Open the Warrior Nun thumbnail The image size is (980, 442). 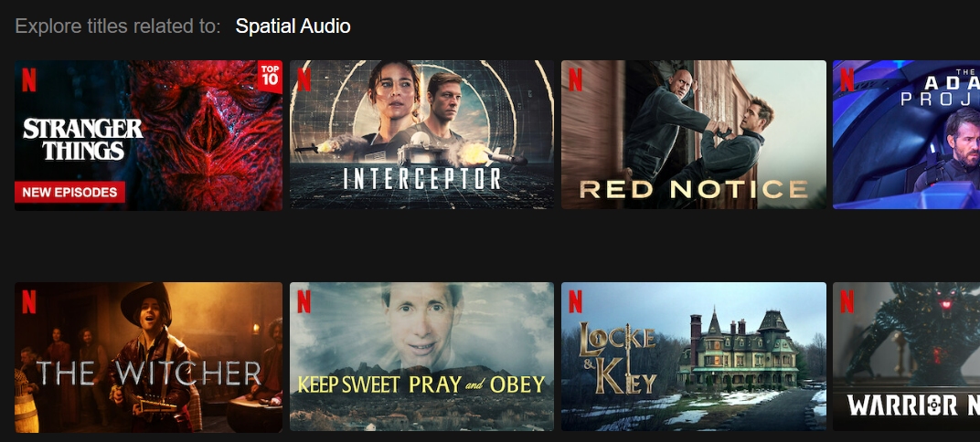(x=906, y=356)
